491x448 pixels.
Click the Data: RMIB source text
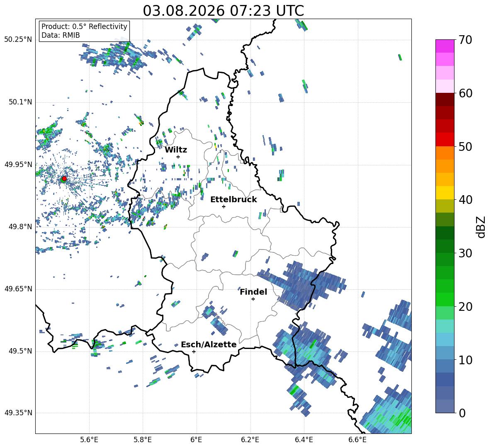61,35
